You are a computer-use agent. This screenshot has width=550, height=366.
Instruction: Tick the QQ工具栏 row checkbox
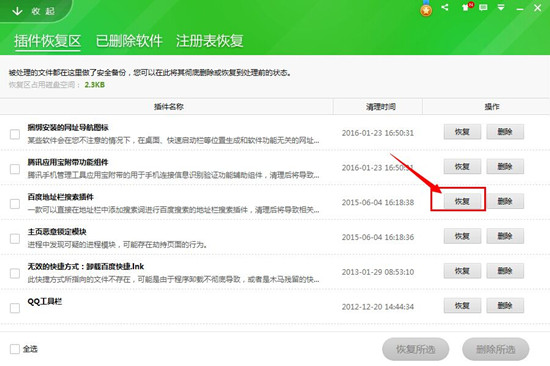[15, 308]
